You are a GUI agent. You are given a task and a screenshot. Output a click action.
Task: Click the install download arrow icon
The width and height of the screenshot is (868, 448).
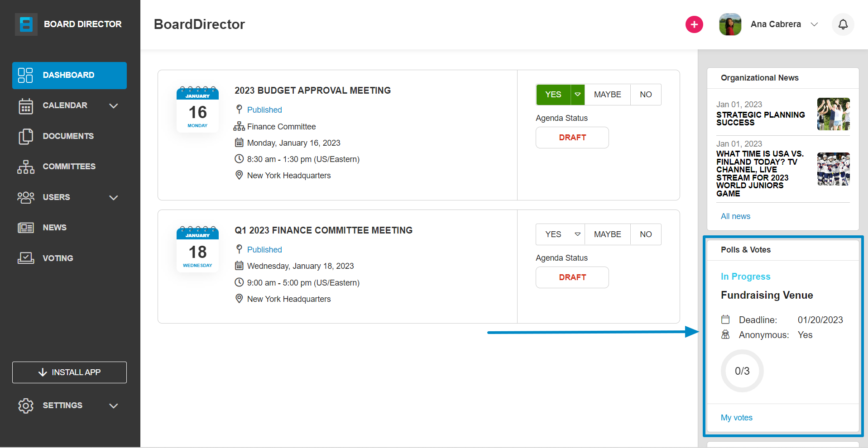click(x=43, y=372)
